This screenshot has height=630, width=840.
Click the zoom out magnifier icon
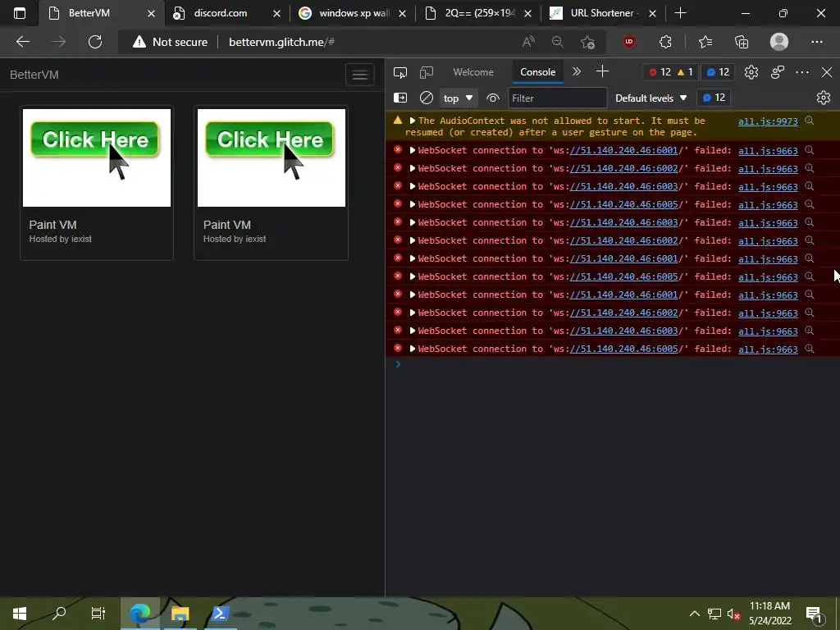558,42
